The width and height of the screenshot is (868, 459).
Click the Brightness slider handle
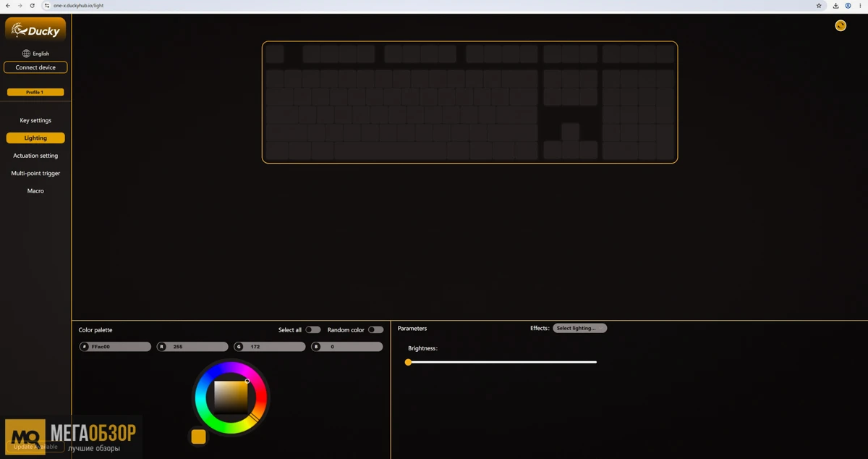click(x=408, y=362)
